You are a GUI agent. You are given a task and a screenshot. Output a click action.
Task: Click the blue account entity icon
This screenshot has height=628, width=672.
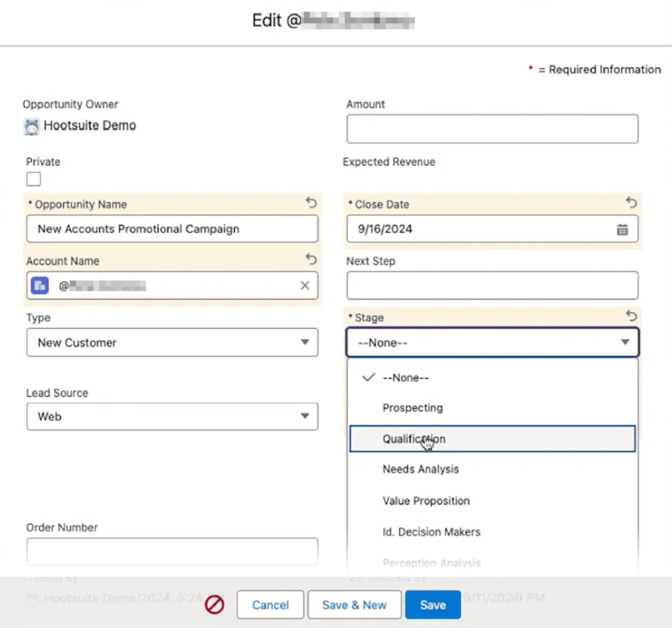(x=40, y=286)
